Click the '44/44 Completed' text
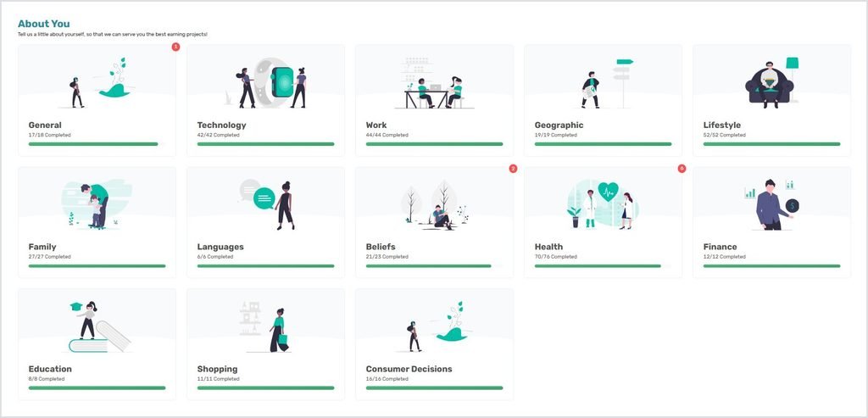 pyautogui.click(x=387, y=135)
